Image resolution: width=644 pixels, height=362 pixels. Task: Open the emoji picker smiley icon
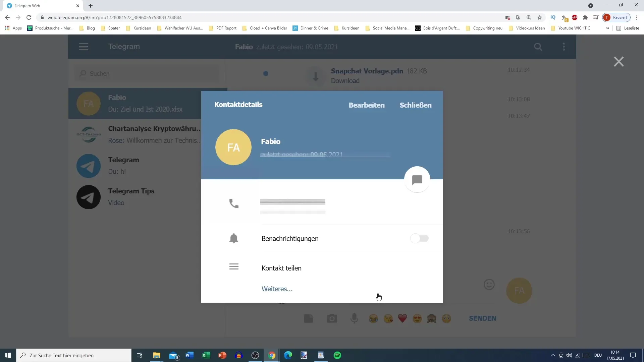tap(489, 285)
